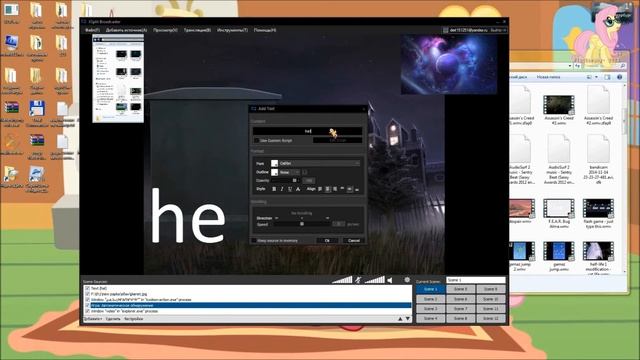Viewport: 640px width, 360px height.
Task: Uncheck the explorer.exe window source
Action: tap(87, 311)
